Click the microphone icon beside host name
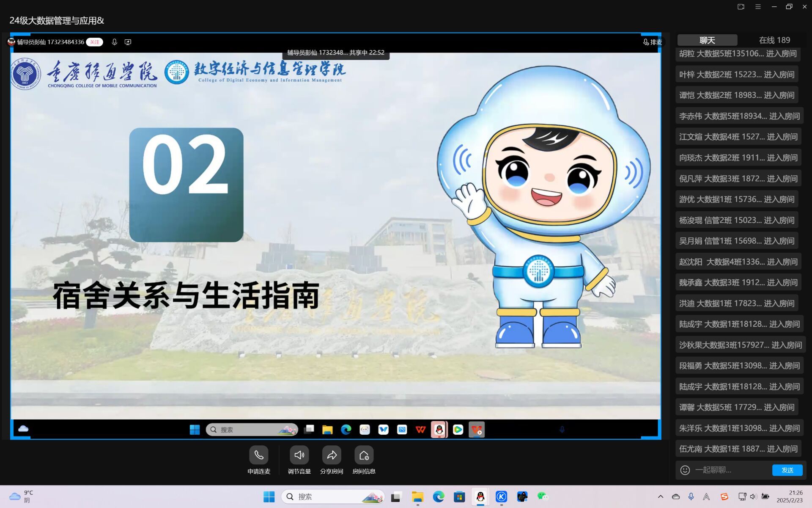812x508 pixels. 114,42
